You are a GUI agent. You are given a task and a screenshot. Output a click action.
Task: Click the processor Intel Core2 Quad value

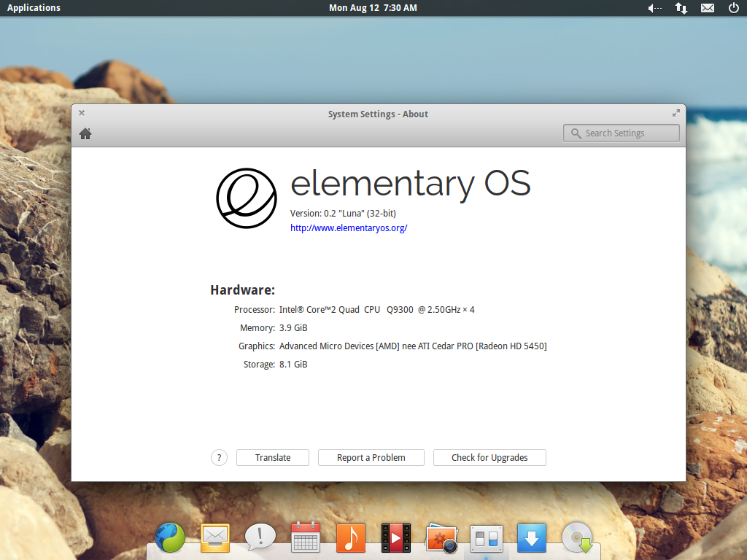(x=377, y=309)
